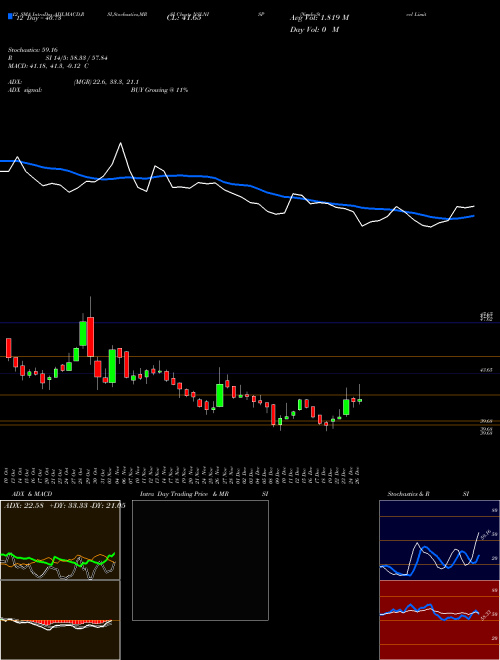Click the tall green candle near 29 Oct
The width and height of the screenshot is (500, 660).
tap(83, 334)
